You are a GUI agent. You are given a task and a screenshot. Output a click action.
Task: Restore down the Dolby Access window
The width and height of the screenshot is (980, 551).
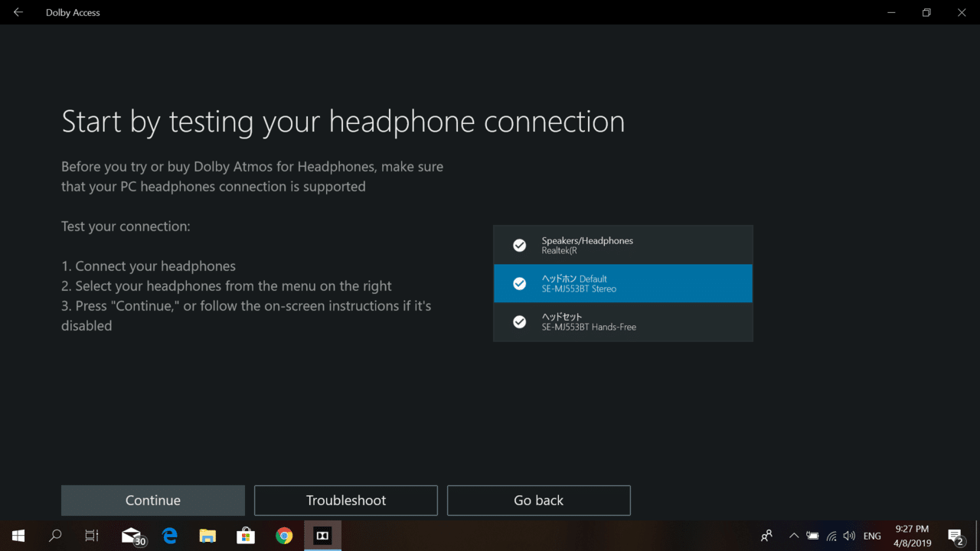coord(926,12)
